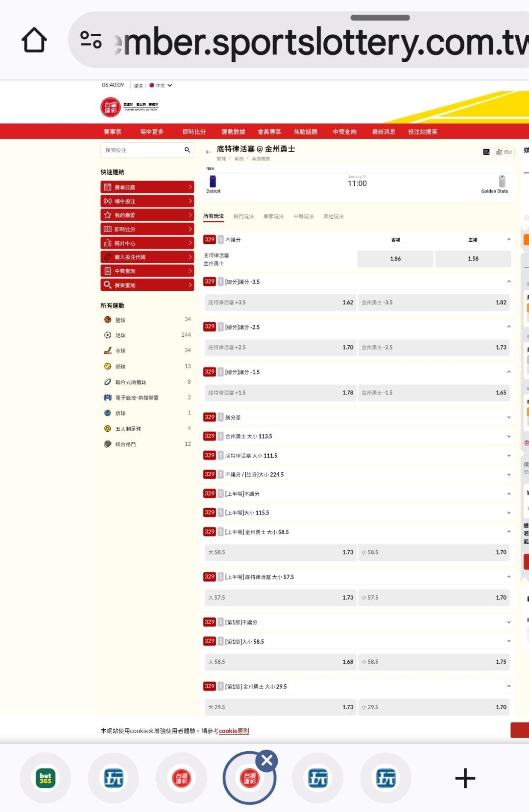This screenshot has width=529, height=812.
Task: Collapse the [第1節]大小 58.5 market
Action: coord(508,641)
